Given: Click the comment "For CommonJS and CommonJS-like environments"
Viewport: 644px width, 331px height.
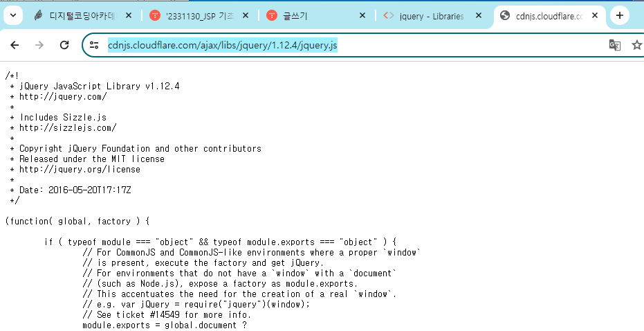Looking at the screenshot, I should pos(252,253).
